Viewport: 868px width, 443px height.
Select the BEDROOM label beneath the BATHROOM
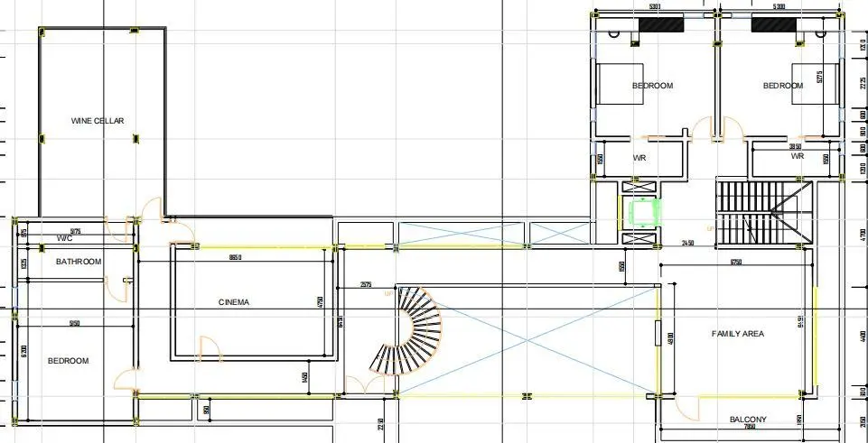coord(68,361)
